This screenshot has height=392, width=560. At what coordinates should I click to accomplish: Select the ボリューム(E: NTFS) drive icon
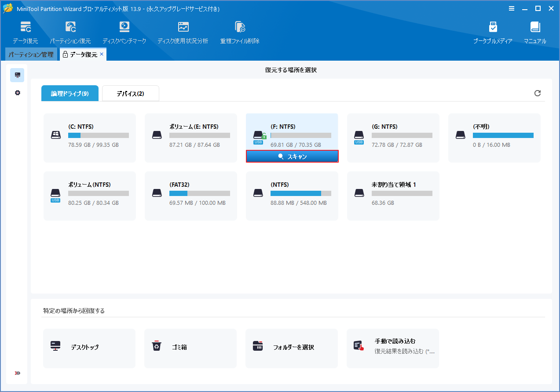157,135
